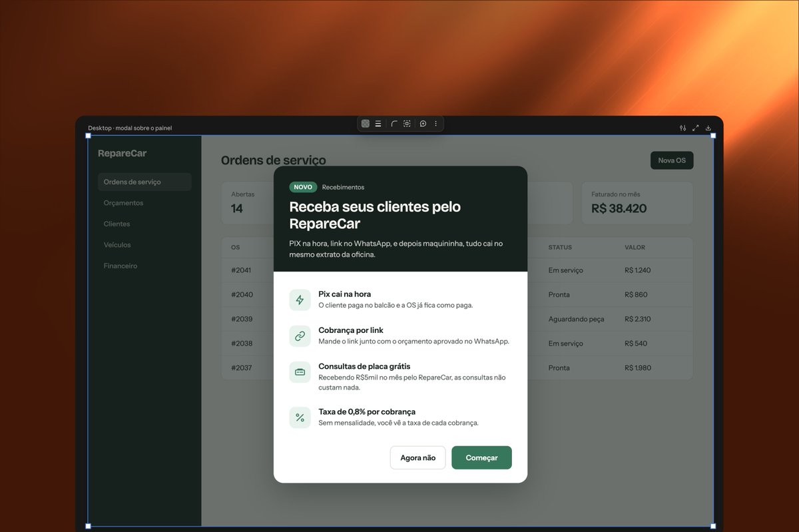
Task: Click the R$ 1.240 value cell
Action: tap(638, 270)
